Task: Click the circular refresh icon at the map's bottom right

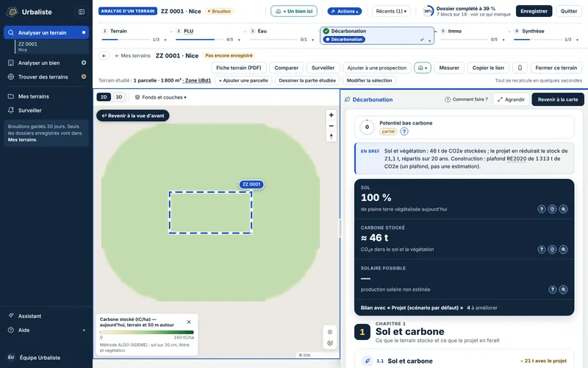Action: (x=330, y=343)
